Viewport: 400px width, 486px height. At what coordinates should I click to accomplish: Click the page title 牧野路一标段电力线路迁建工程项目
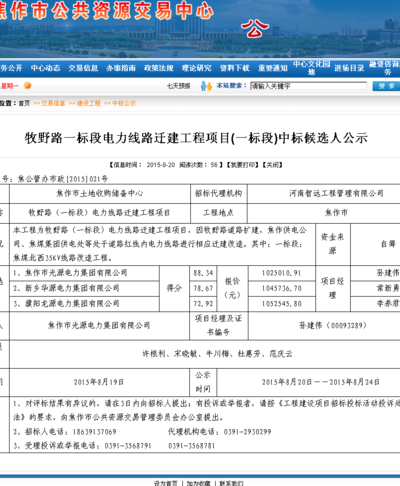tap(196, 138)
